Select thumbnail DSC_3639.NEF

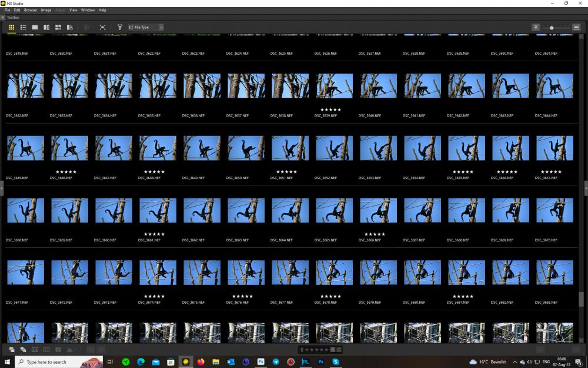tap(334, 86)
